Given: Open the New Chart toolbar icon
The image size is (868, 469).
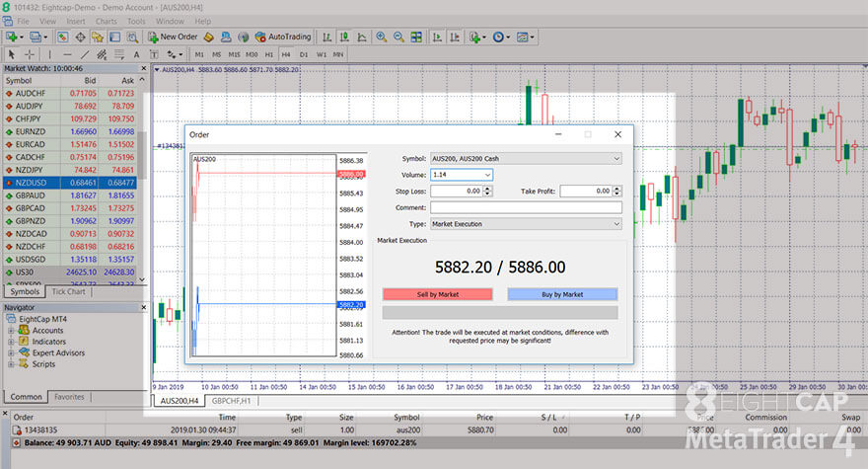Looking at the screenshot, I should pyautogui.click(x=13, y=38).
